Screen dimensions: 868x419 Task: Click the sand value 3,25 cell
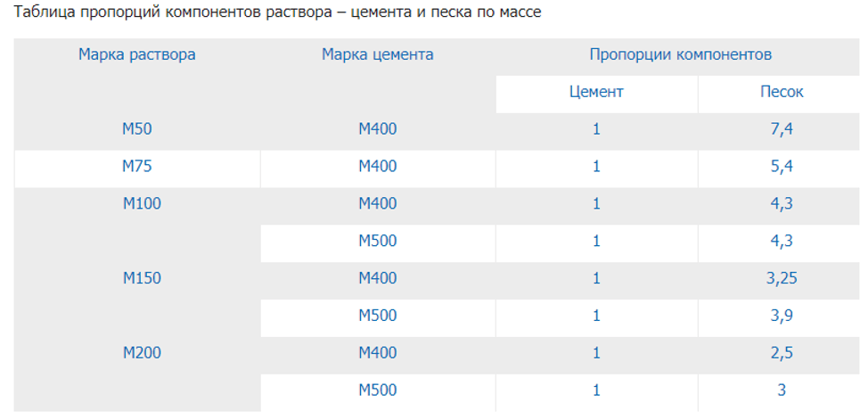pos(782,278)
